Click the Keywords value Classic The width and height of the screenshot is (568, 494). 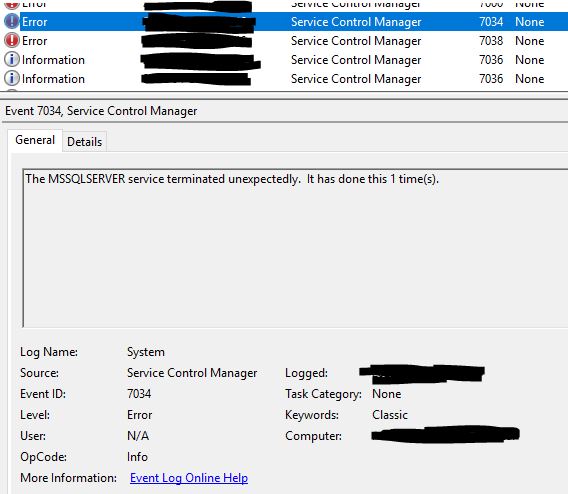tap(390, 415)
